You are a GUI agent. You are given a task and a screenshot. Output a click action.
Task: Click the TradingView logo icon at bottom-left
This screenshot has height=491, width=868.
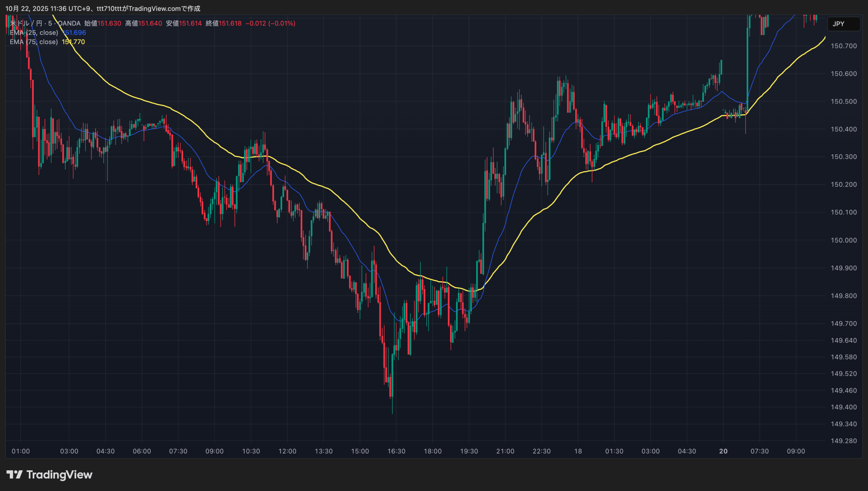click(14, 474)
